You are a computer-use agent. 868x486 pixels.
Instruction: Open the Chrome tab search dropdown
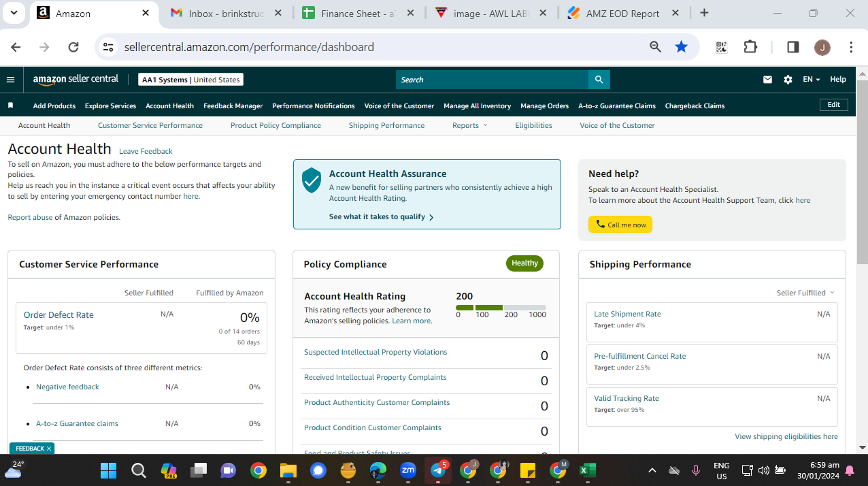coord(14,13)
